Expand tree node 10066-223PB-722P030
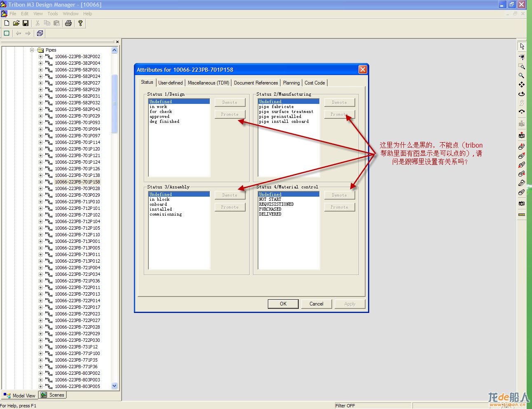The image size is (532, 409). click(x=40, y=340)
